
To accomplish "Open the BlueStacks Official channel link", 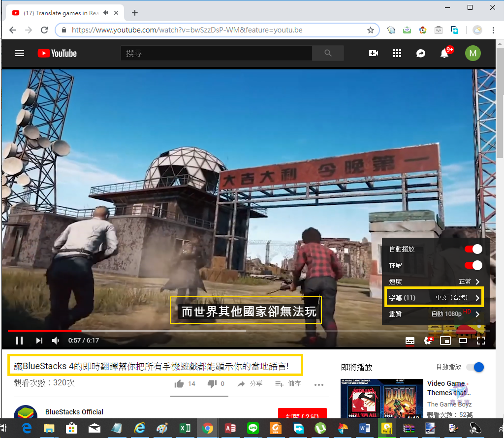I will click(x=74, y=412).
